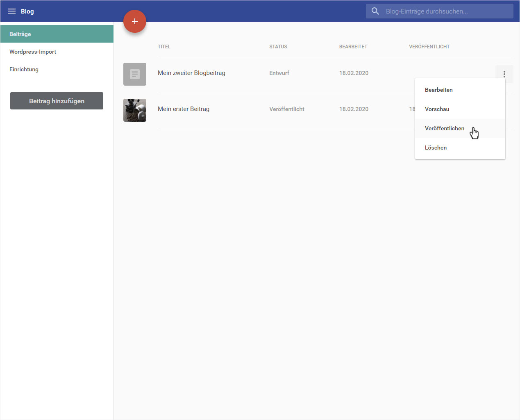This screenshot has width=520, height=420.
Task: Click the search magnifier icon
Action: tap(375, 11)
